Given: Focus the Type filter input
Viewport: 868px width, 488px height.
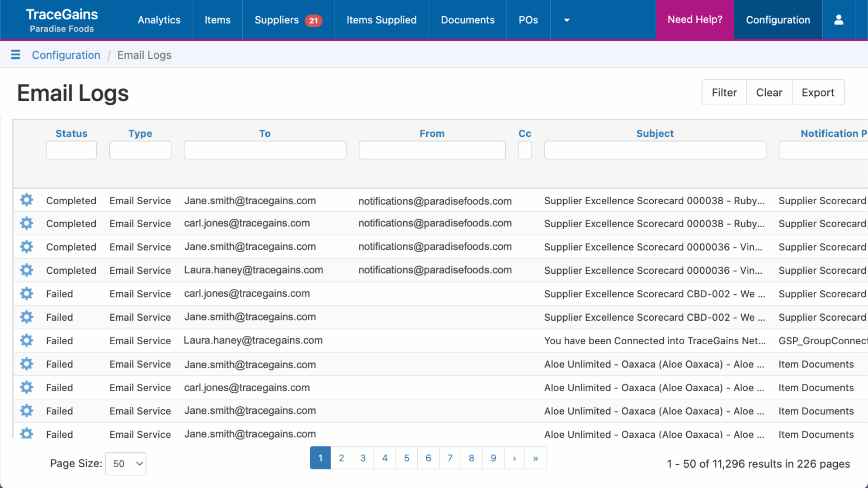Looking at the screenshot, I should coord(140,150).
